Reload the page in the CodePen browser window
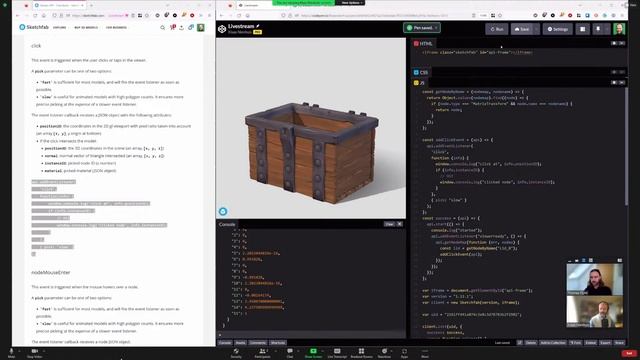The height and width of the screenshot is (360, 640). (x=239, y=16)
